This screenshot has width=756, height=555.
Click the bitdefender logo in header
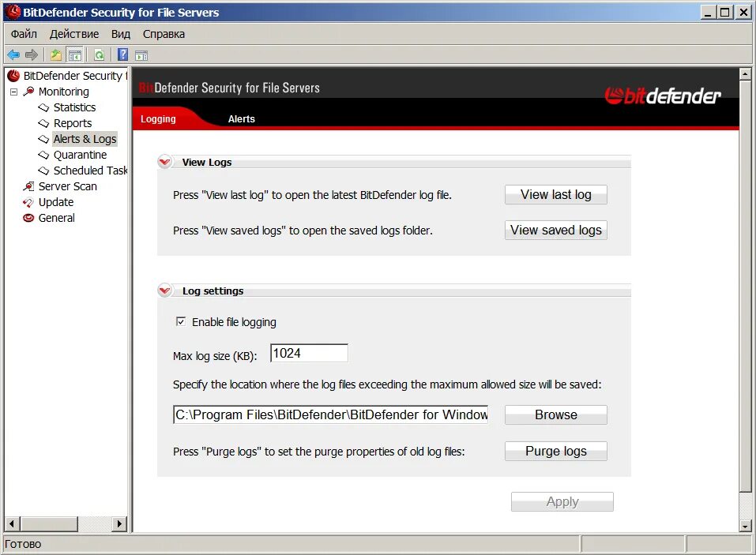click(663, 96)
